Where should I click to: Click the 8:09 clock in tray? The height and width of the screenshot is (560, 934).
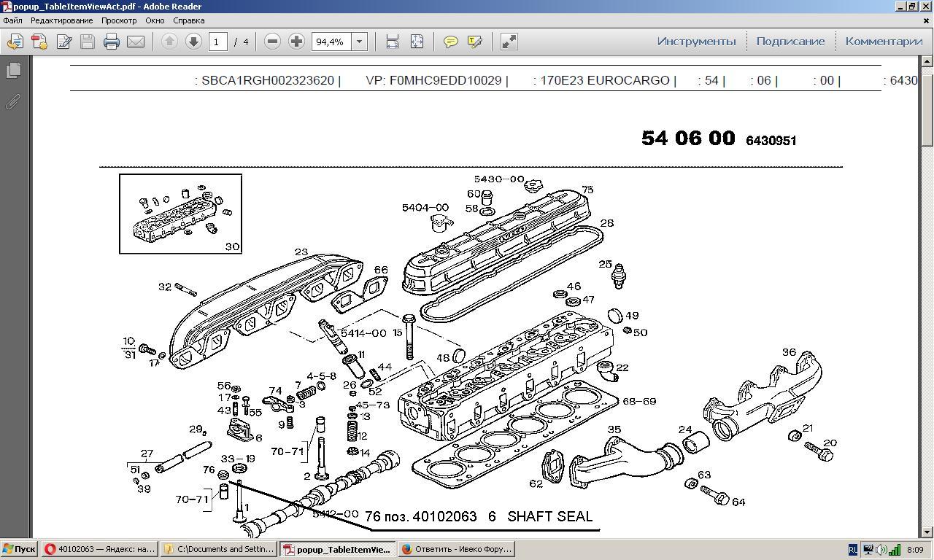click(915, 550)
